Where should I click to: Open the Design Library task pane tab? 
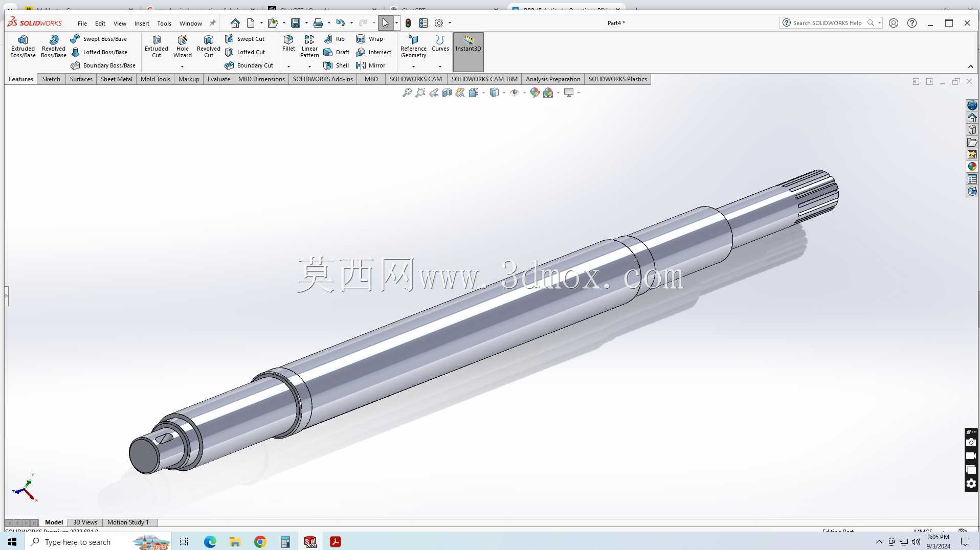(972, 130)
